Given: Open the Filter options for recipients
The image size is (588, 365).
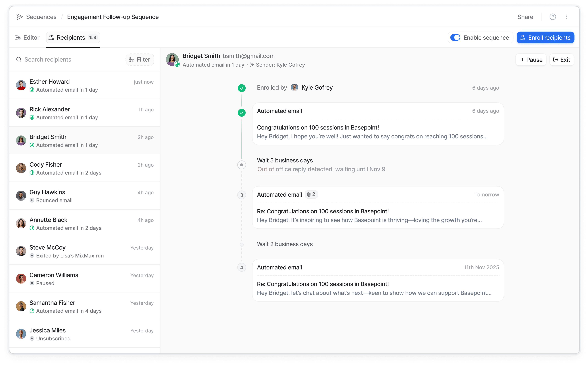Looking at the screenshot, I should pyautogui.click(x=139, y=60).
